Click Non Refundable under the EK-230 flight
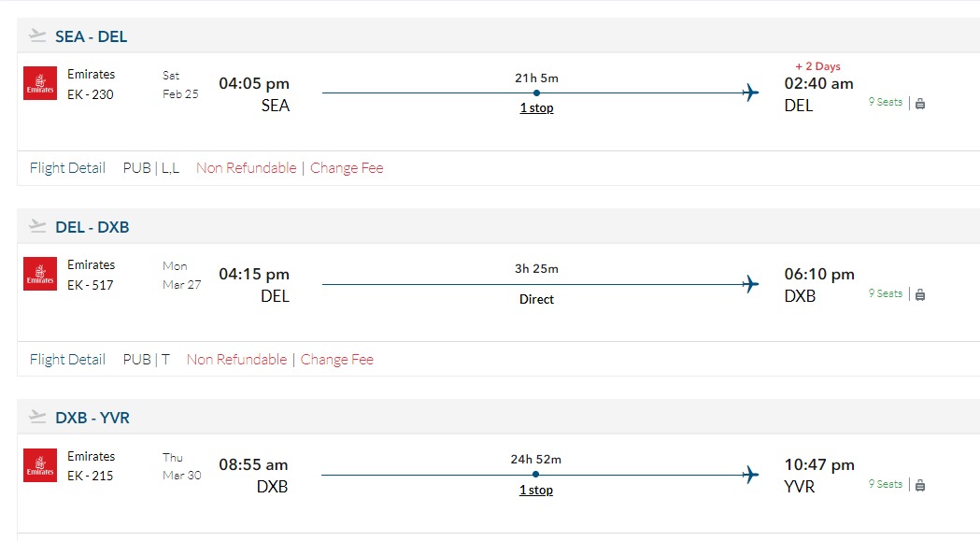The height and width of the screenshot is (541, 980). tap(246, 168)
